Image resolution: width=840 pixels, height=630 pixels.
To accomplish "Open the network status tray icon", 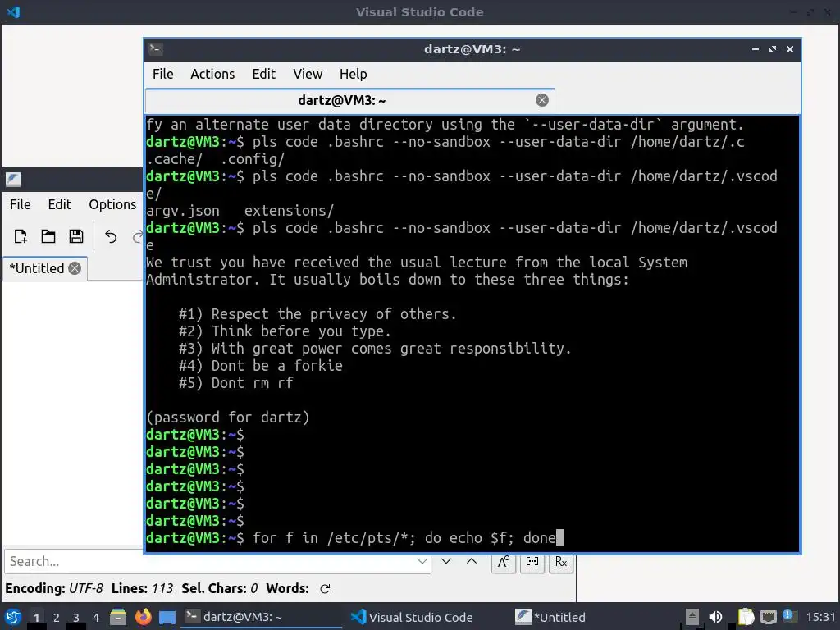I will click(x=768, y=617).
